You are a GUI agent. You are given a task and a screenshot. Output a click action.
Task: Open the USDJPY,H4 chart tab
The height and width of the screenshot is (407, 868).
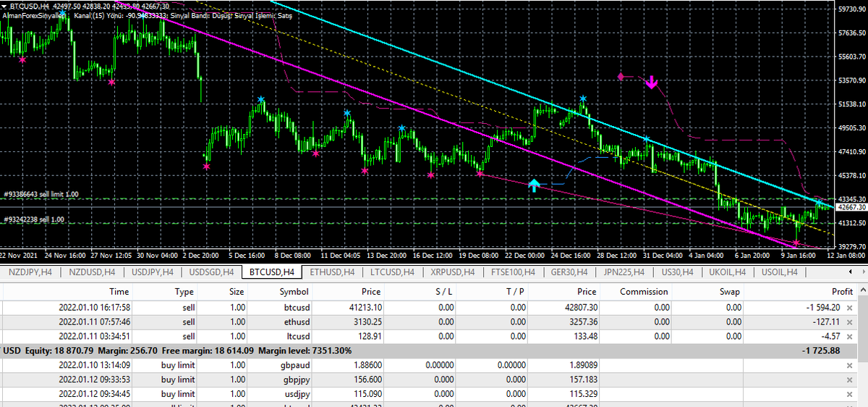[151, 272]
